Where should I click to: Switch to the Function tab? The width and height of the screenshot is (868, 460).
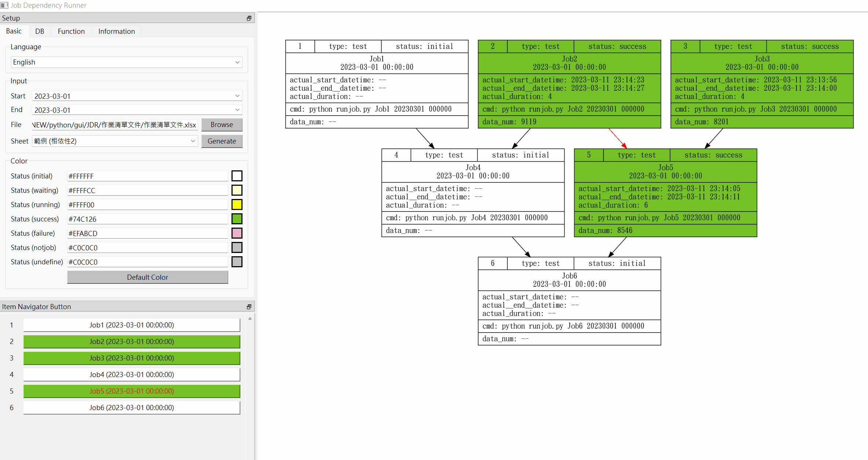pos(71,31)
